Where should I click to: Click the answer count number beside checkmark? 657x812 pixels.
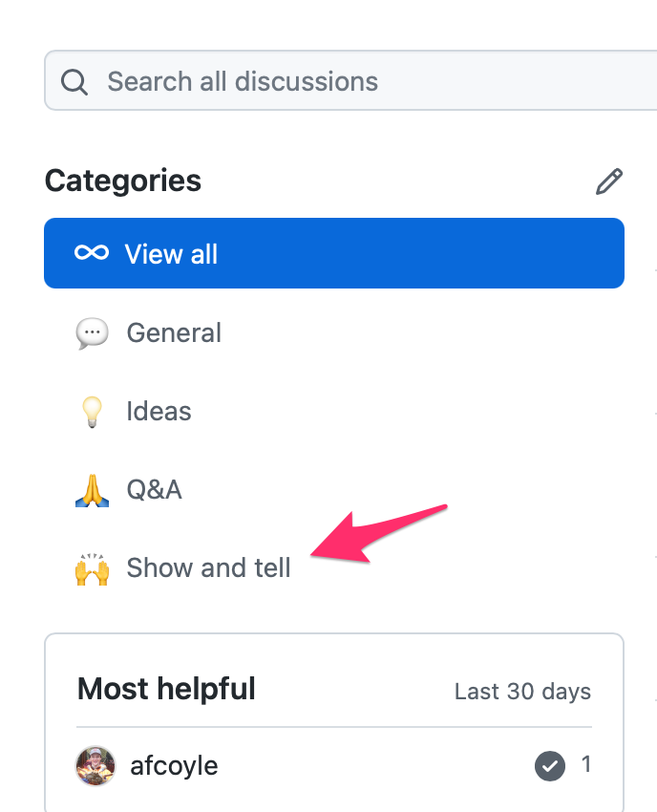[x=586, y=764]
